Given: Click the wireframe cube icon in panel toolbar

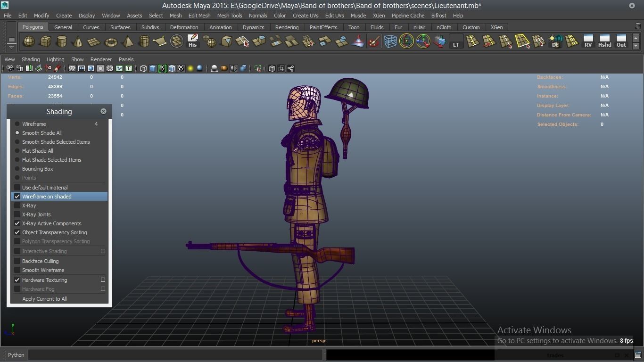Looking at the screenshot, I should coord(143,69).
